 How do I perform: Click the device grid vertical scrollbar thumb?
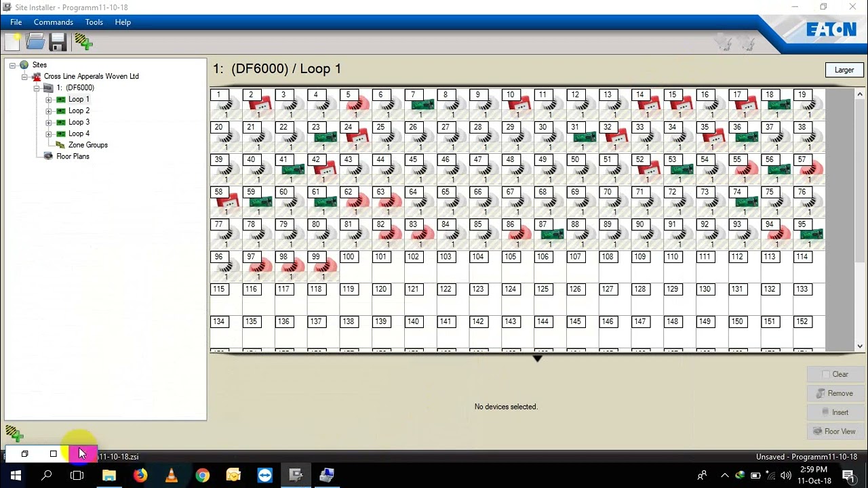coord(860,182)
